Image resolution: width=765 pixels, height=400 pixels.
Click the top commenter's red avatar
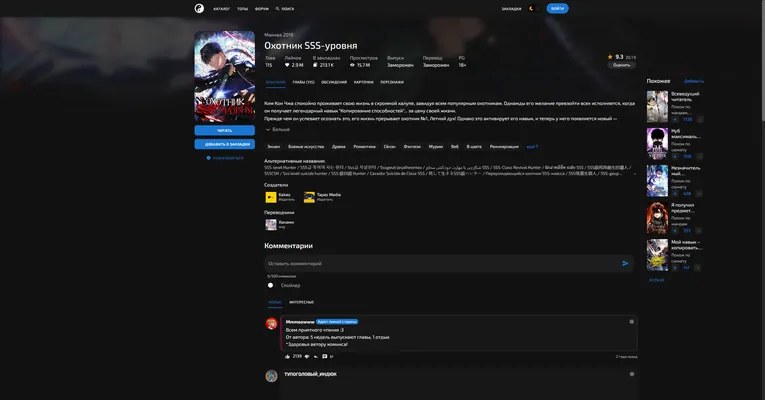coord(271,323)
